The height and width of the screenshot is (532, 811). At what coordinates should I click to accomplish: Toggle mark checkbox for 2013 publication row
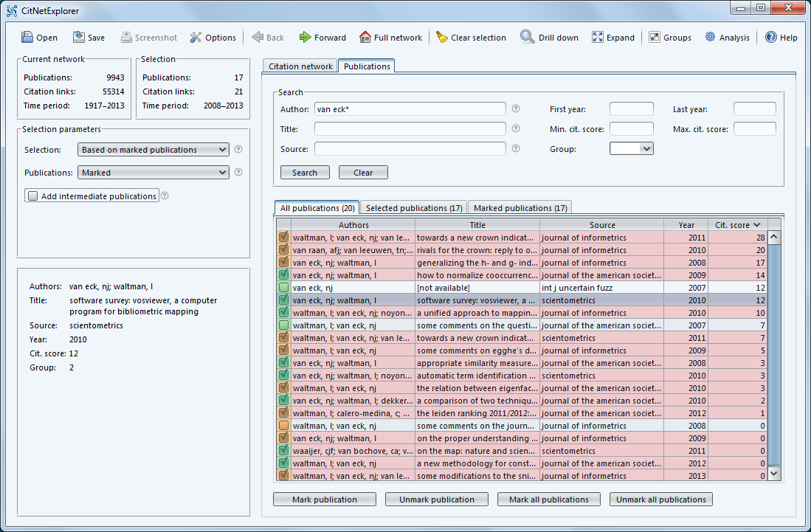283,476
